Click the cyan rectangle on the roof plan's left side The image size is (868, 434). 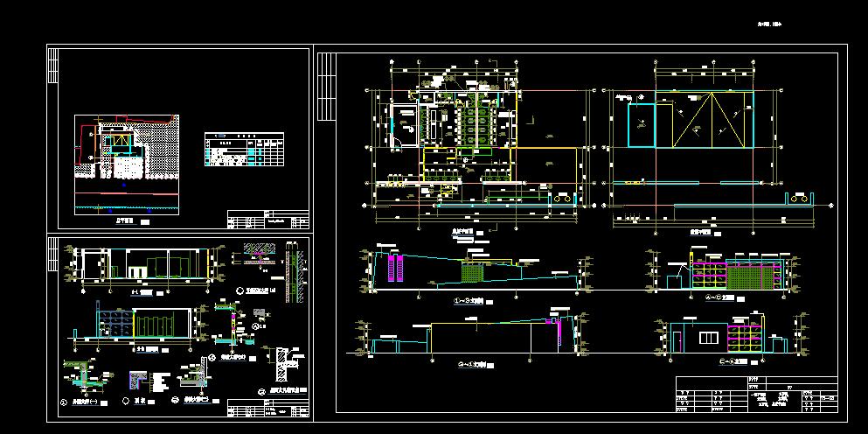click(x=641, y=126)
